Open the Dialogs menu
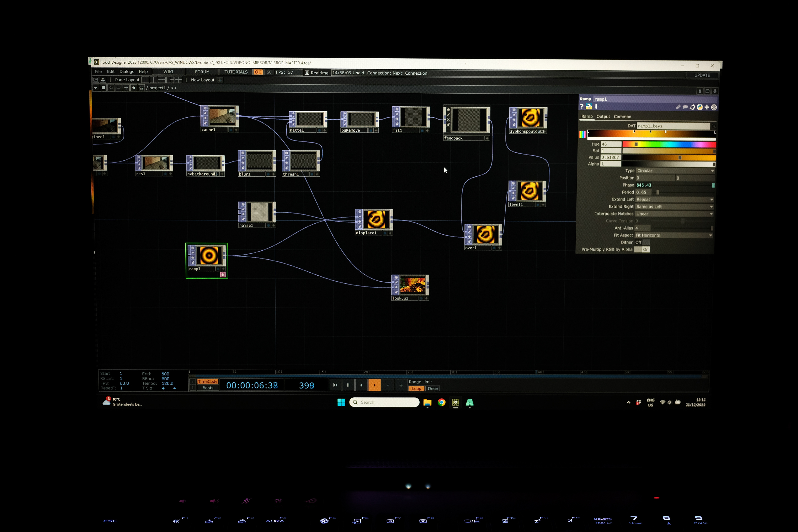 tap(127, 71)
